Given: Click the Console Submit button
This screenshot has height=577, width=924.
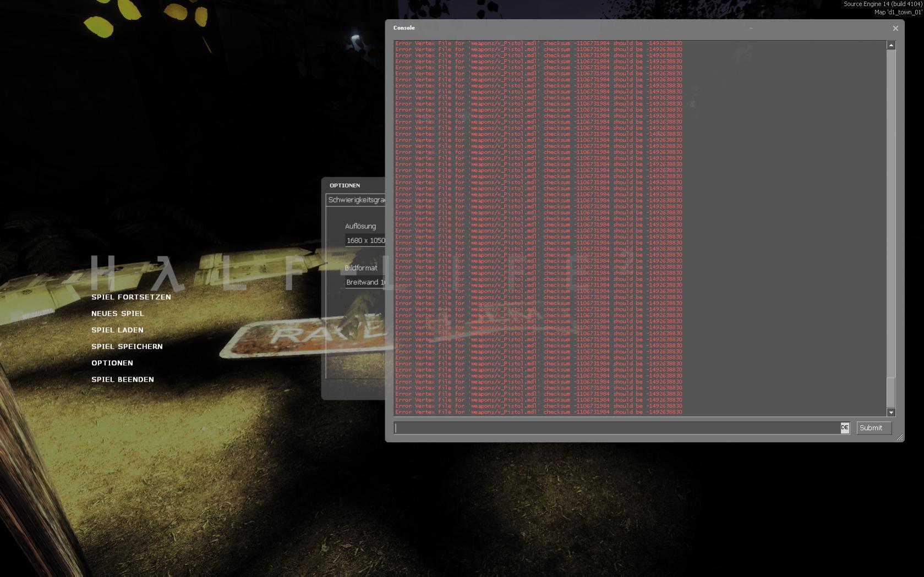Looking at the screenshot, I should pyautogui.click(x=874, y=428).
